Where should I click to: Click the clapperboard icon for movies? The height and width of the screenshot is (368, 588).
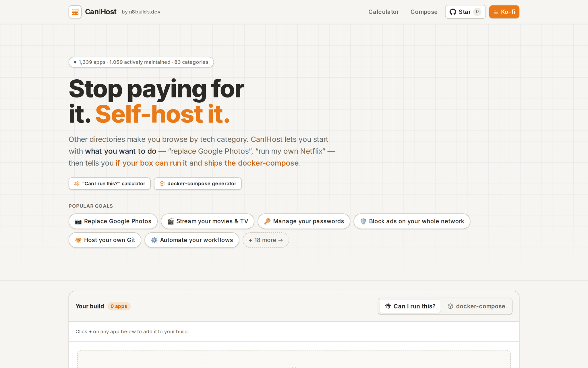pyautogui.click(x=171, y=221)
